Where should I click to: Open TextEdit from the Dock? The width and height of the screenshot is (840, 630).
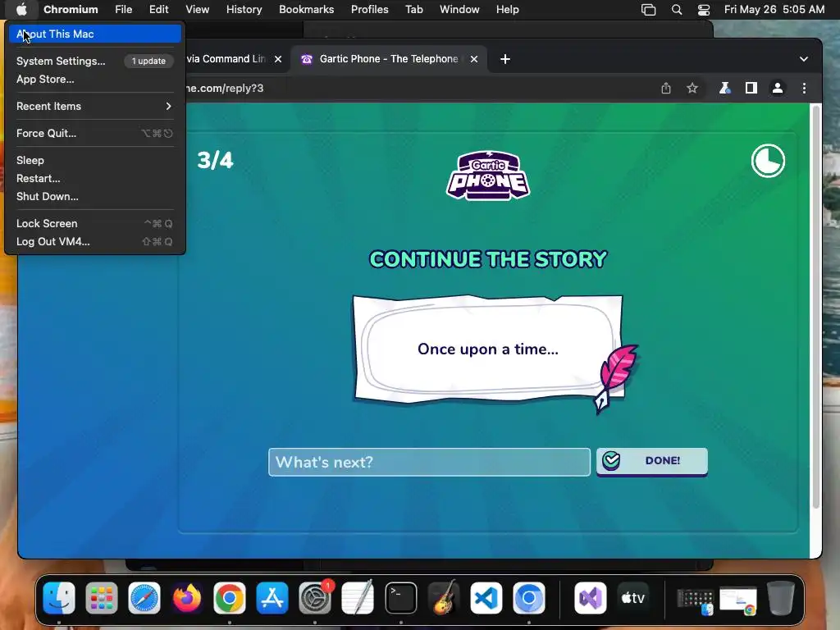[x=358, y=598]
